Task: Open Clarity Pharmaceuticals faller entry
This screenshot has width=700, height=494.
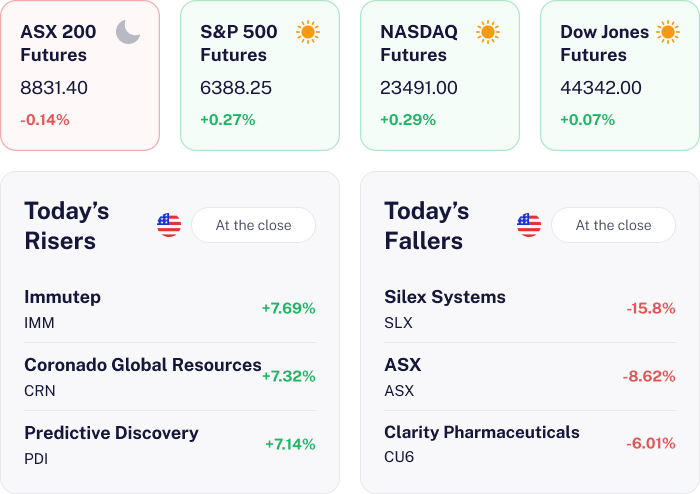Action: pos(481,432)
